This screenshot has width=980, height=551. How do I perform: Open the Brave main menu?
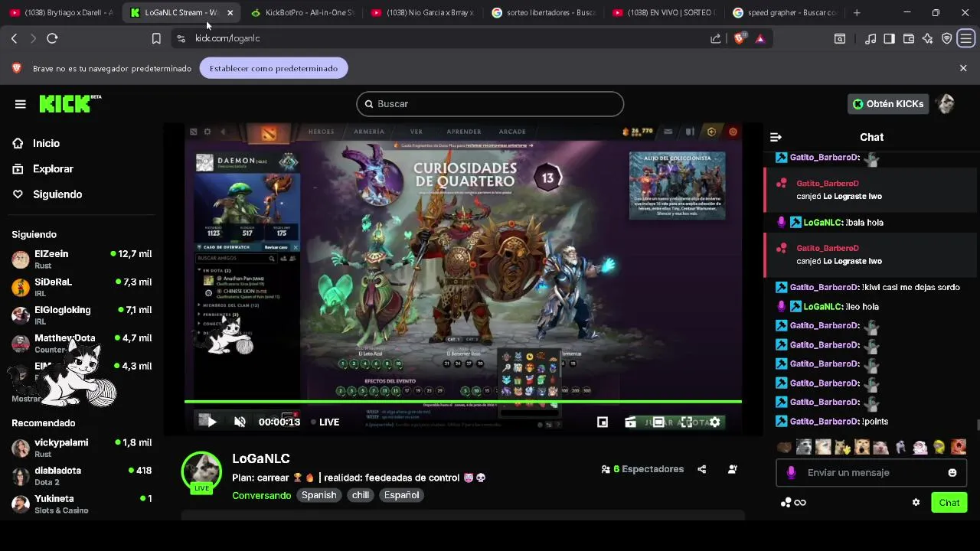coord(966,38)
